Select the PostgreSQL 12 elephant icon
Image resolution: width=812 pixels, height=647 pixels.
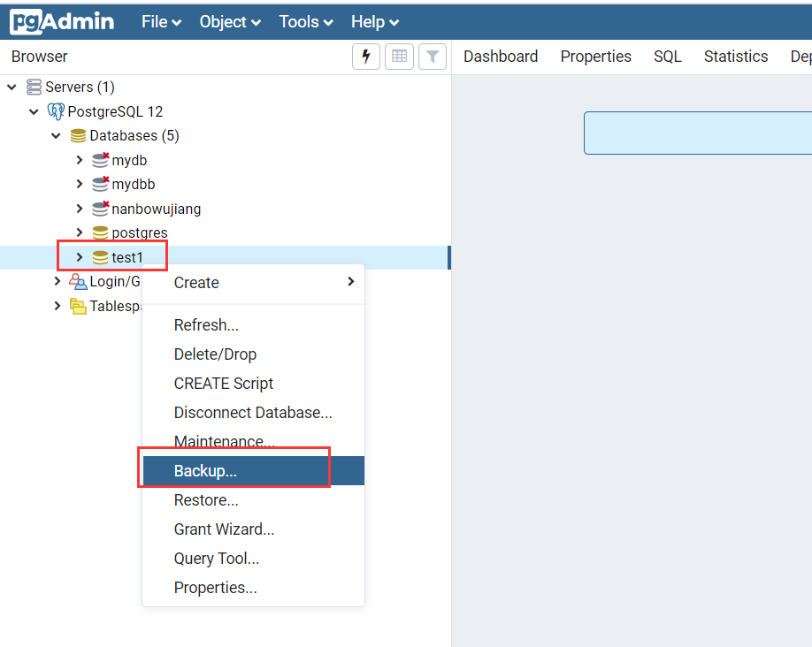pos(56,111)
